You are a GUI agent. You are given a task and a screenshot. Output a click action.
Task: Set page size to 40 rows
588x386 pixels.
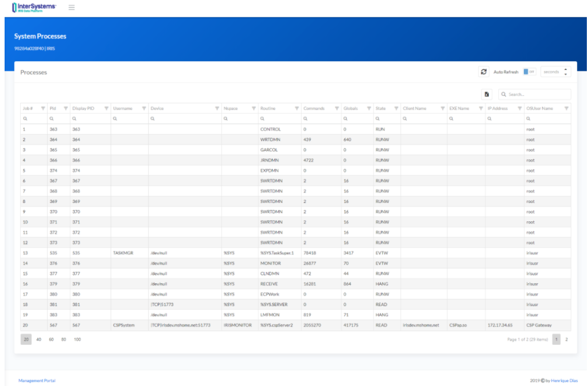point(39,340)
